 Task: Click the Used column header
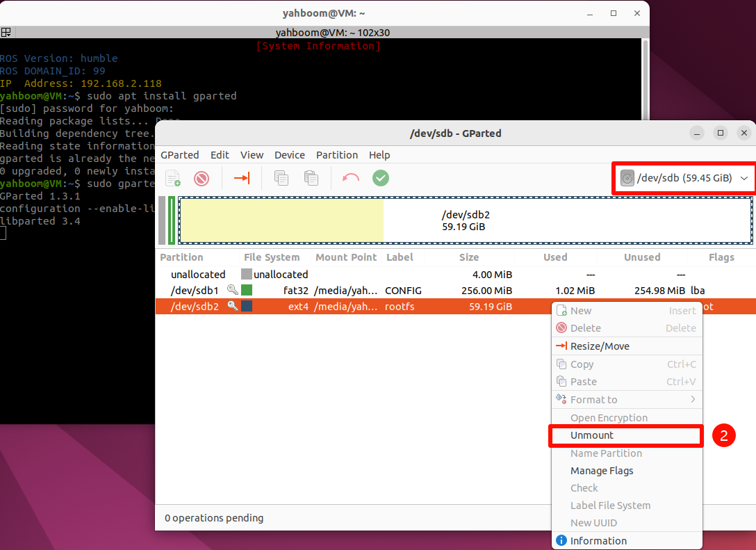point(555,257)
